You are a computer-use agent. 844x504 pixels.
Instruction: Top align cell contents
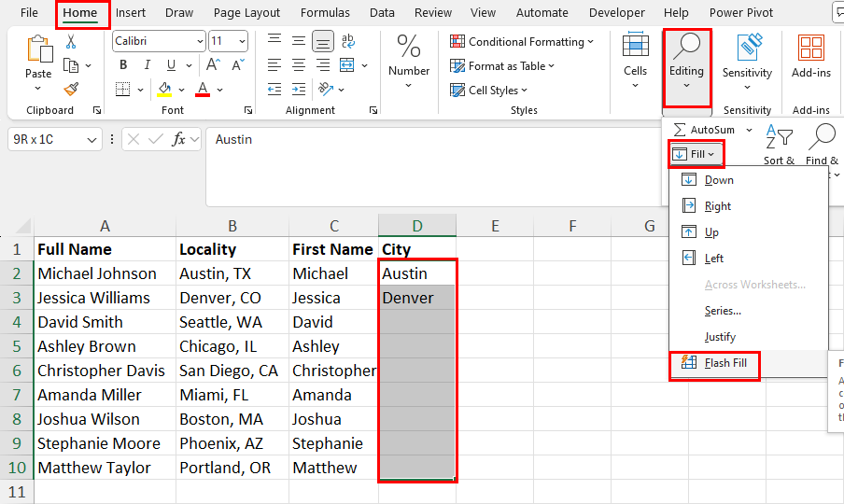click(x=274, y=40)
